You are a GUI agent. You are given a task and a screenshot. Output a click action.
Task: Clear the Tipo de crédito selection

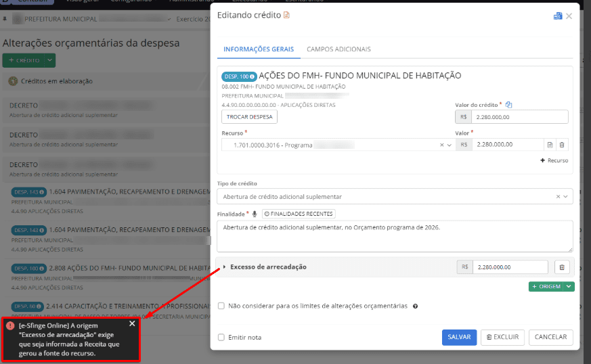559,197
